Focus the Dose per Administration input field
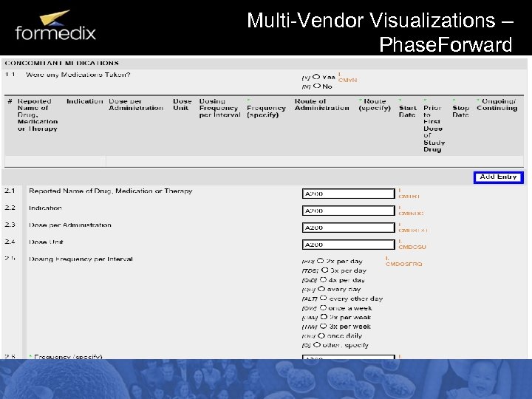This screenshot has height=399, width=532. click(349, 228)
